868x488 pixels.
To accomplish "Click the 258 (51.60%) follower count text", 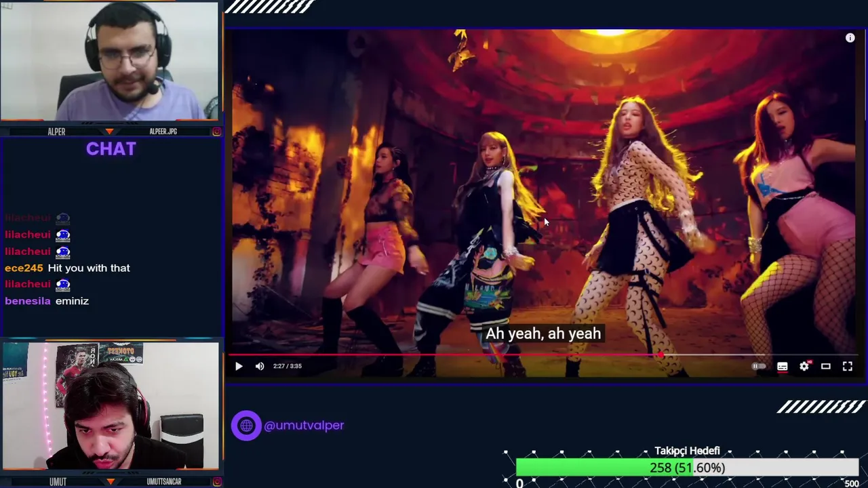I will [x=687, y=468].
